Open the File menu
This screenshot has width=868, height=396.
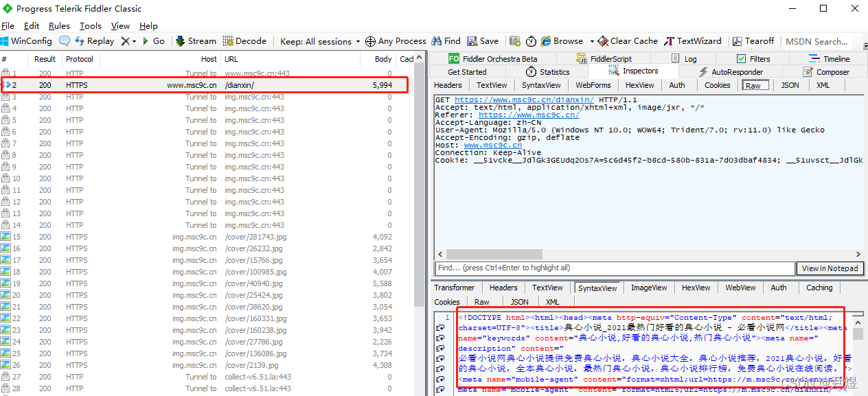(8, 26)
